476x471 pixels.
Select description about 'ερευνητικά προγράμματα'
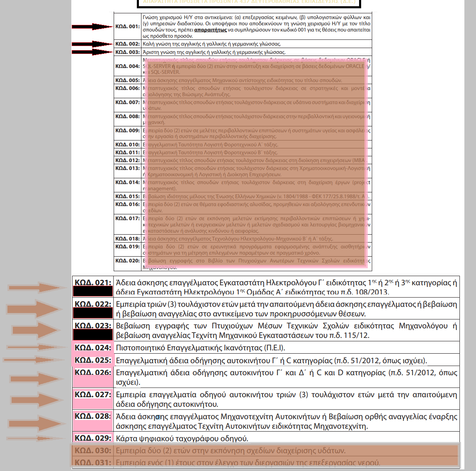coord(257,250)
